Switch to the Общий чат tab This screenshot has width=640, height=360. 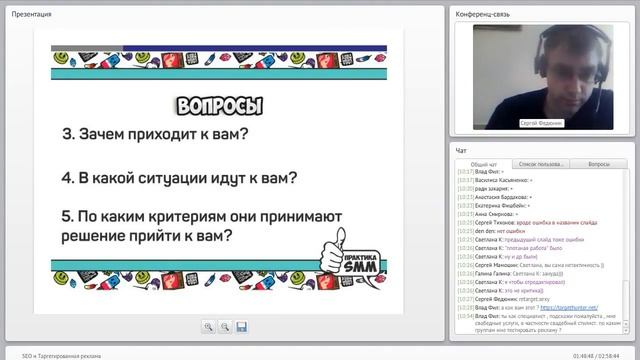pos(484,164)
